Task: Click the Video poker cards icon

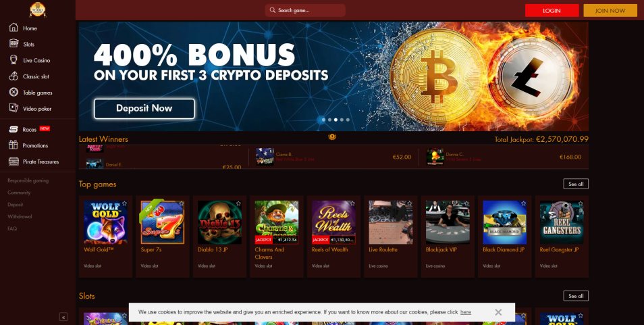Action: point(14,108)
